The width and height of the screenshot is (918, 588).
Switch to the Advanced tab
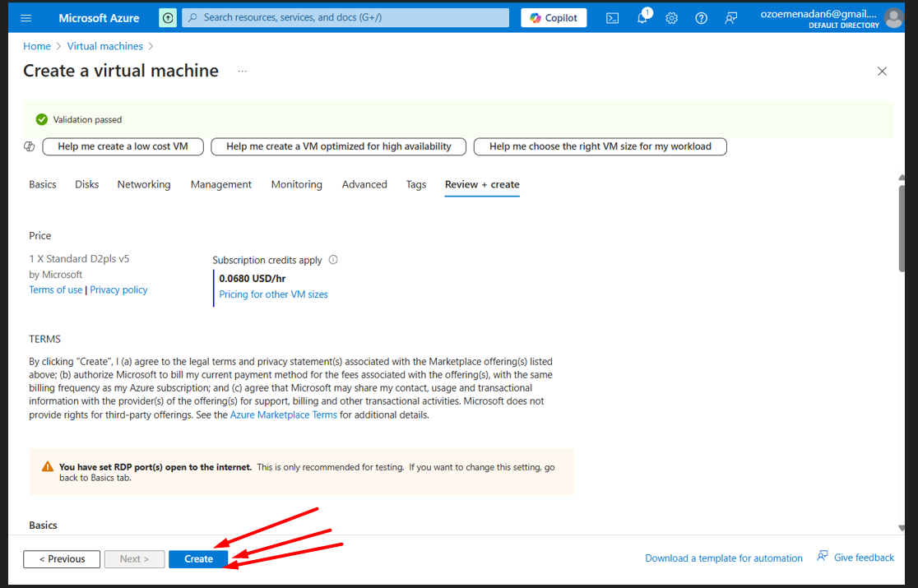coord(364,184)
